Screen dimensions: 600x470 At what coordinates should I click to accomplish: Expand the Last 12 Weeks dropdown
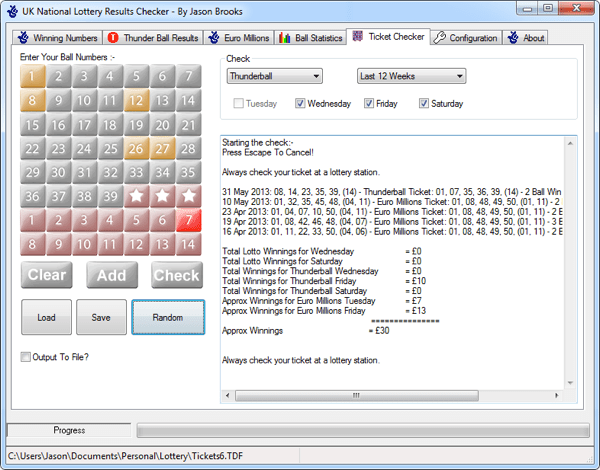click(411, 76)
